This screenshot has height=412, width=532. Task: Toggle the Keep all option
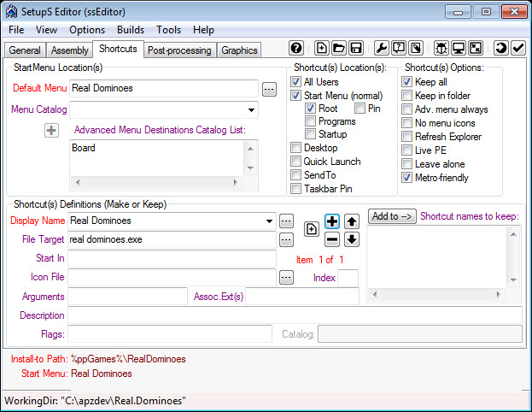point(406,81)
